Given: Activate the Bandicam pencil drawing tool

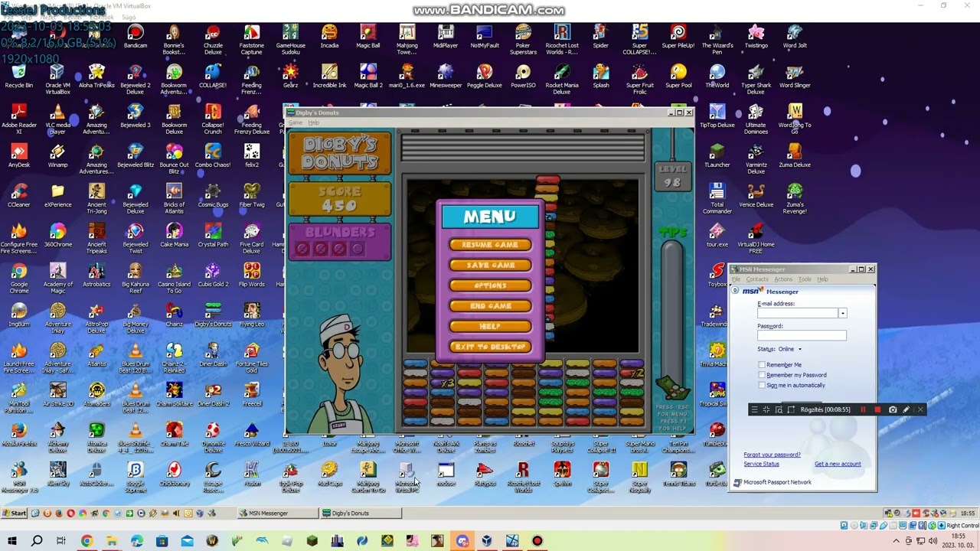Looking at the screenshot, I should pyautogui.click(x=906, y=409).
